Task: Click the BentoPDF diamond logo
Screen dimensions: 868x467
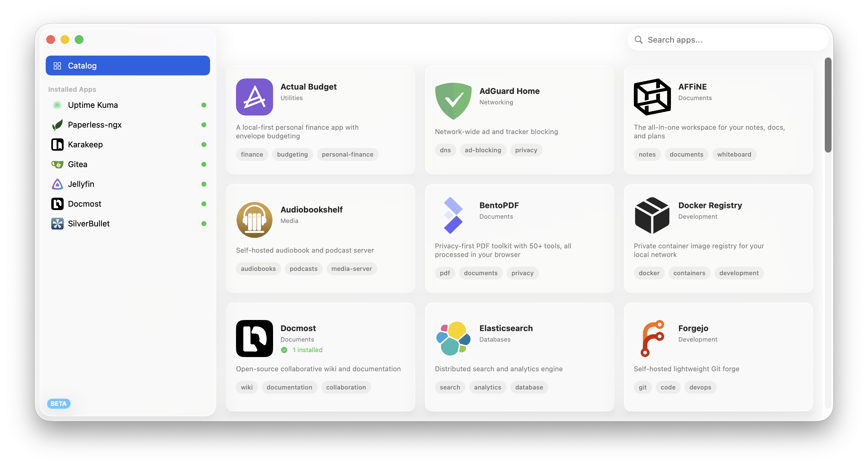Action: (453, 215)
